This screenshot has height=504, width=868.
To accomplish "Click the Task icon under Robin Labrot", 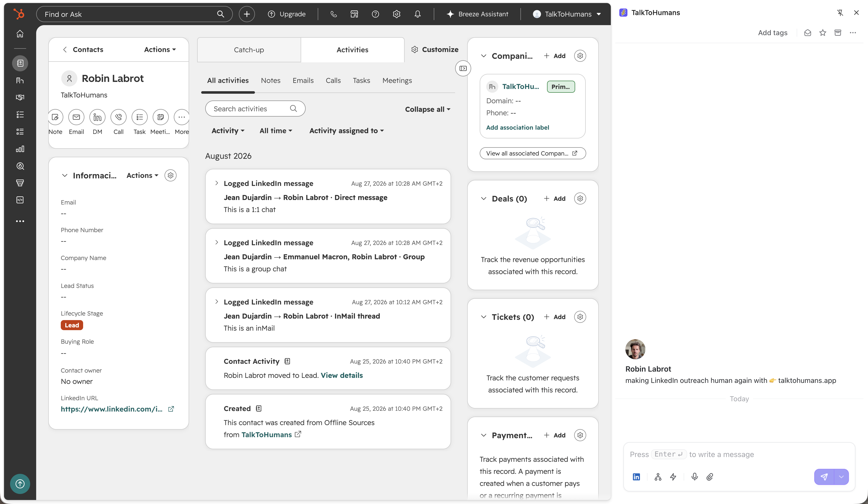I will pyautogui.click(x=139, y=117).
